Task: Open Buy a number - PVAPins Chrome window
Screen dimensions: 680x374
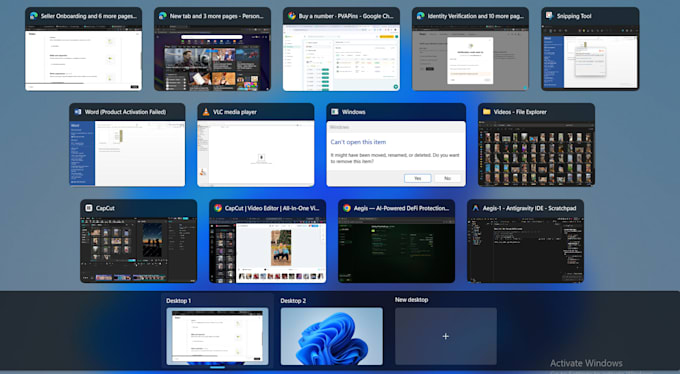Action: [x=341, y=49]
